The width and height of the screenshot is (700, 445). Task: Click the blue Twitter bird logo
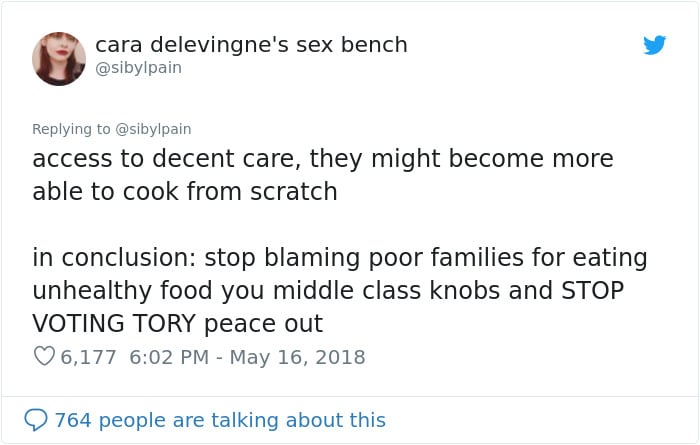654,45
